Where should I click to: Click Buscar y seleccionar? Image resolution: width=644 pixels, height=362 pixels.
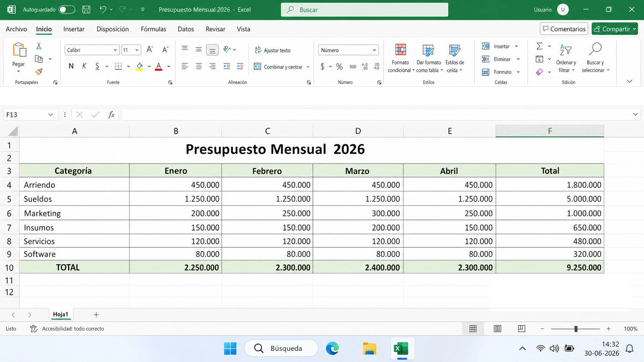click(595, 58)
